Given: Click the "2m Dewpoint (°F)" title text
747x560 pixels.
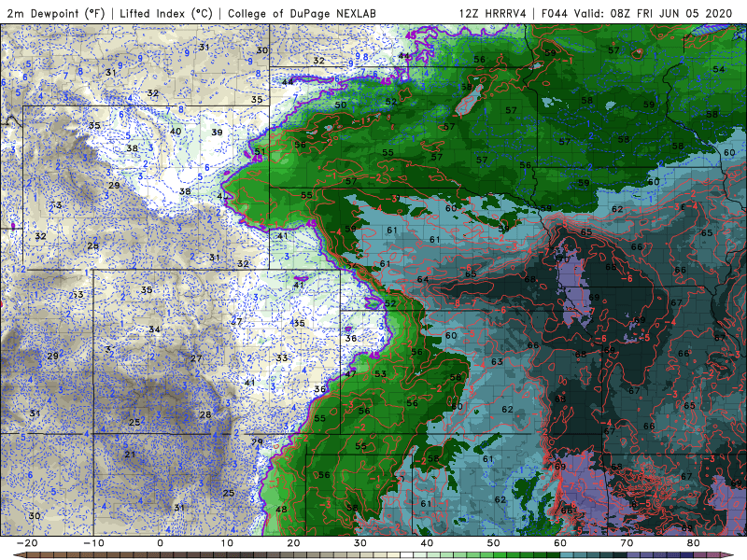Looking at the screenshot, I should 56,14.
